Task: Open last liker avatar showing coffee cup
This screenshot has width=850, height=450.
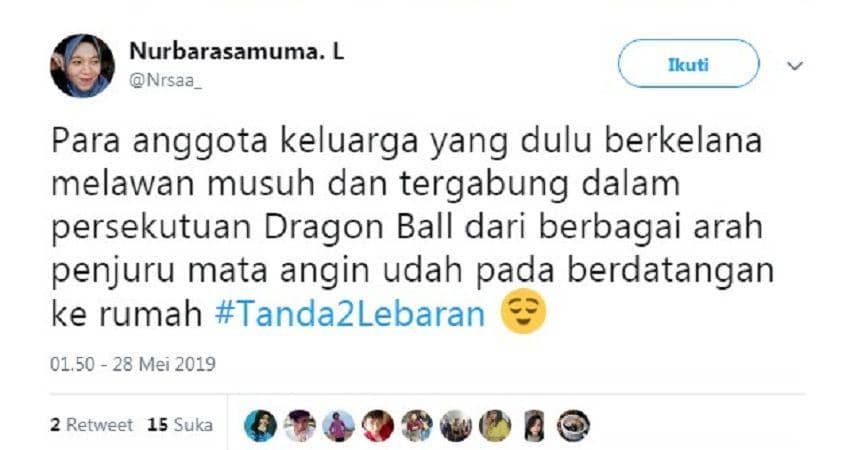Action: click(574, 426)
